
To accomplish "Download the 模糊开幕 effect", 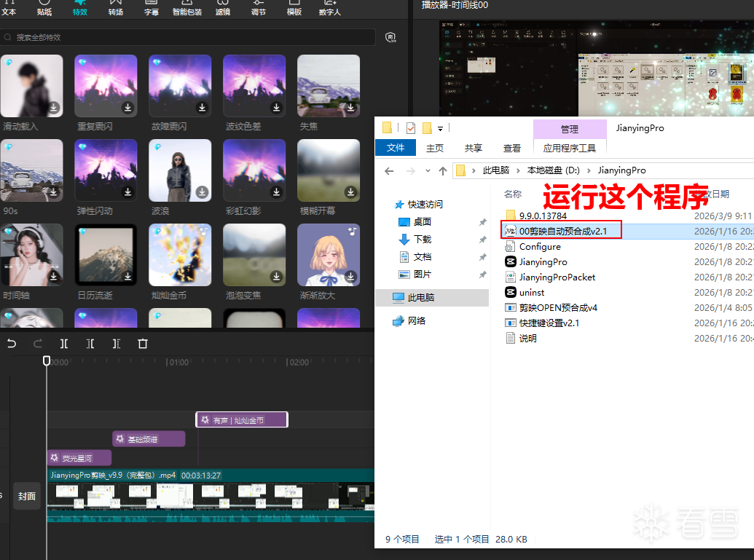I will 350,192.
